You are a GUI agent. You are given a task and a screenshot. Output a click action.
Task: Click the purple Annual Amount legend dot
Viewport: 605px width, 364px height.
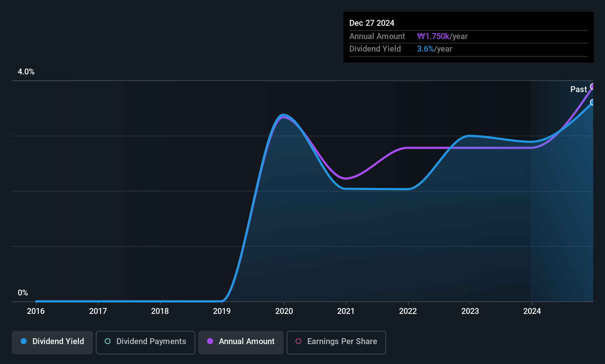(x=210, y=341)
